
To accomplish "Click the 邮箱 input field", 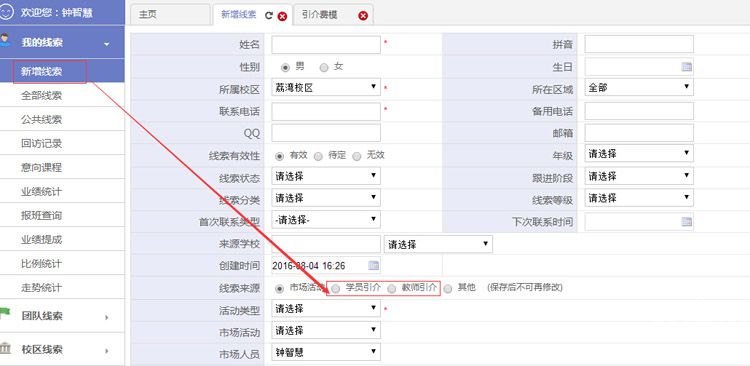I will [x=639, y=133].
